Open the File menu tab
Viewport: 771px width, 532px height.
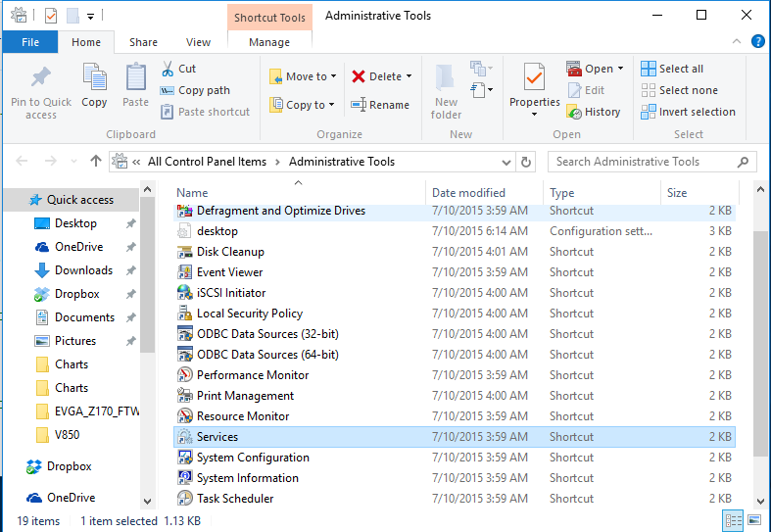click(30, 42)
